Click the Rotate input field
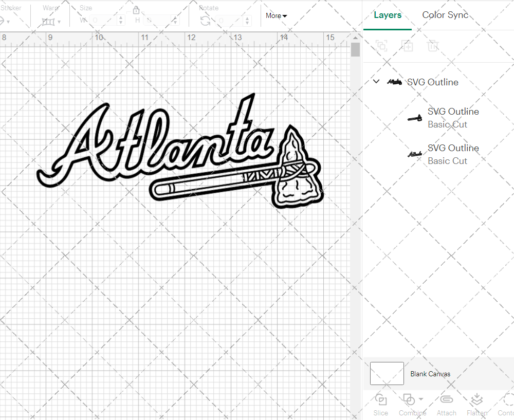This screenshot has width=514, height=420. click(226, 21)
